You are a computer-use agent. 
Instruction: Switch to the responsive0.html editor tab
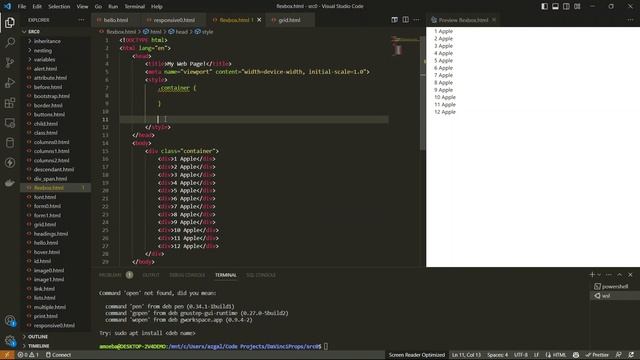pyautogui.click(x=174, y=20)
